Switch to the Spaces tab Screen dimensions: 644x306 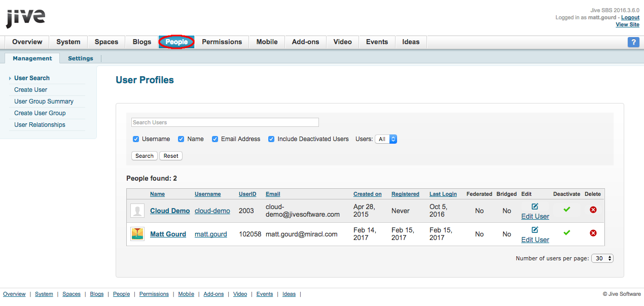pos(106,42)
